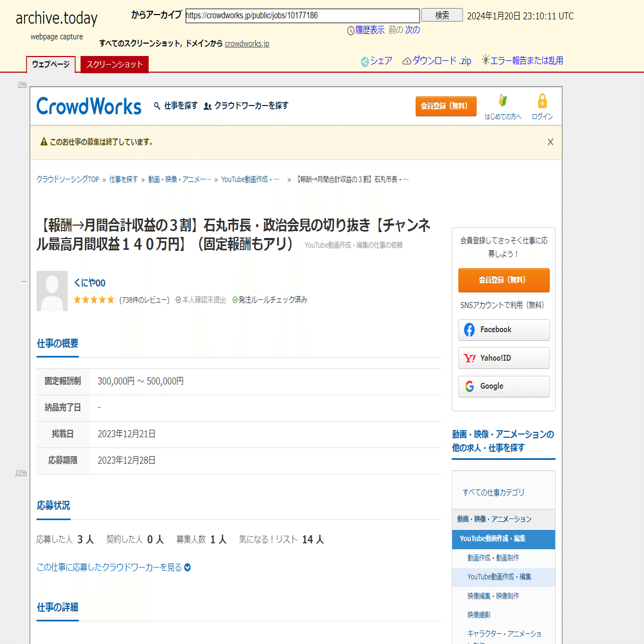644x644 pixels.
Task: Open the crowdworks.jp domain link
Action: pyautogui.click(x=247, y=44)
